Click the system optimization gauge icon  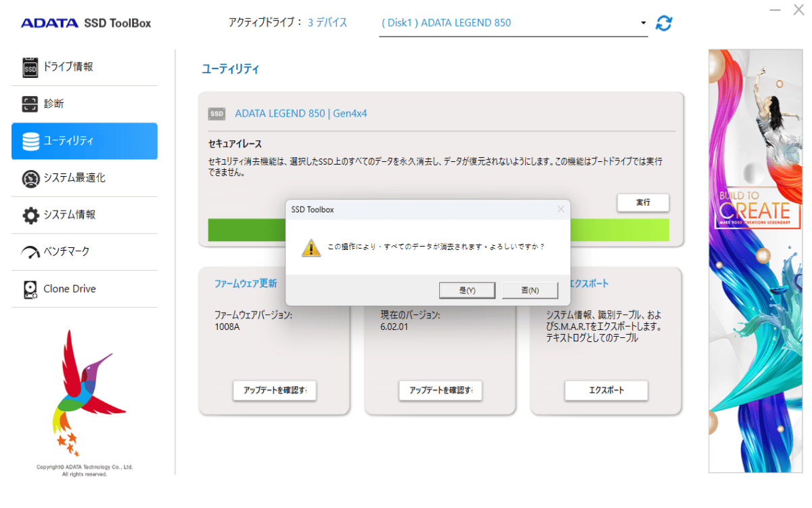tap(30, 179)
